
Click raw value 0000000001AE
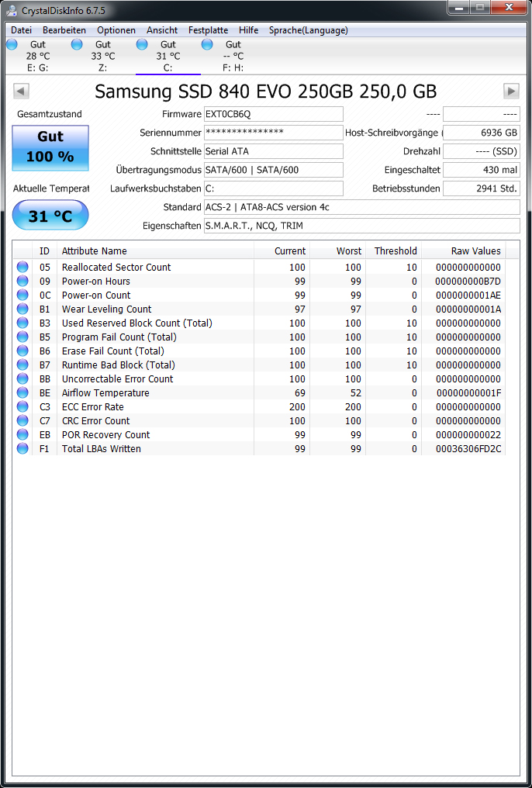pyautogui.click(x=468, y=295)
